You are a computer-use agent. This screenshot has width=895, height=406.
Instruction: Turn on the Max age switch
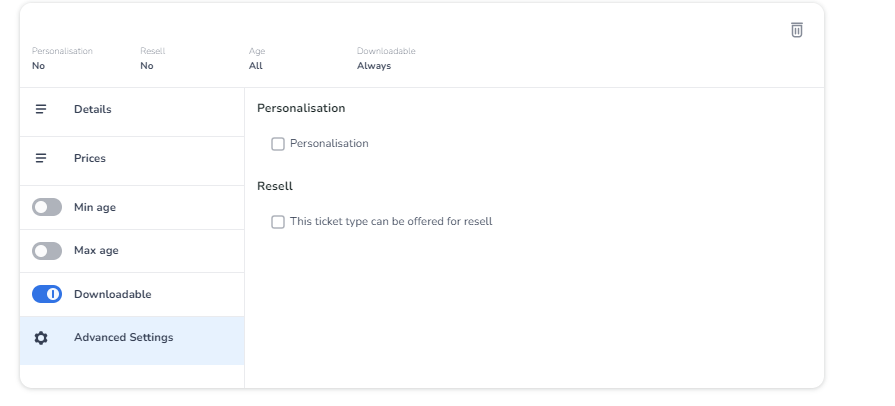coord(47,250)
